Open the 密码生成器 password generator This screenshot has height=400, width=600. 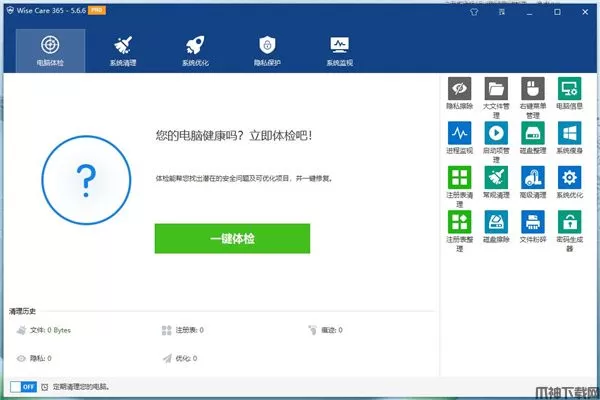pos(569,221)
